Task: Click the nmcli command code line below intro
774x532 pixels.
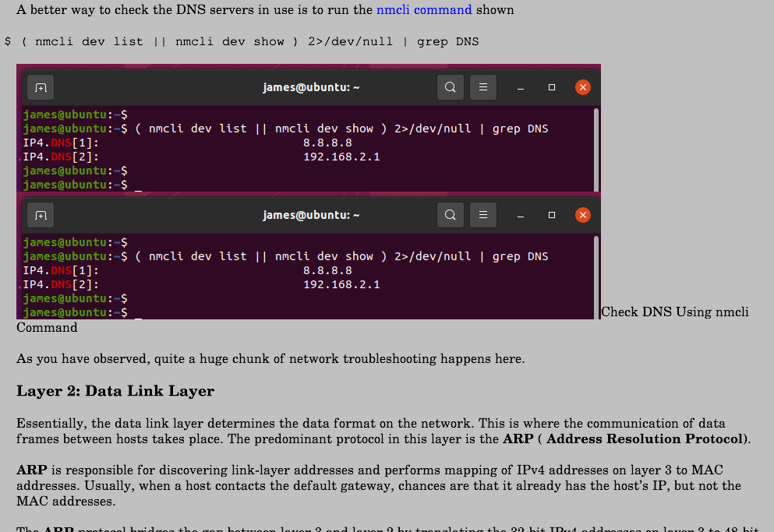Action: click(242, 42)
